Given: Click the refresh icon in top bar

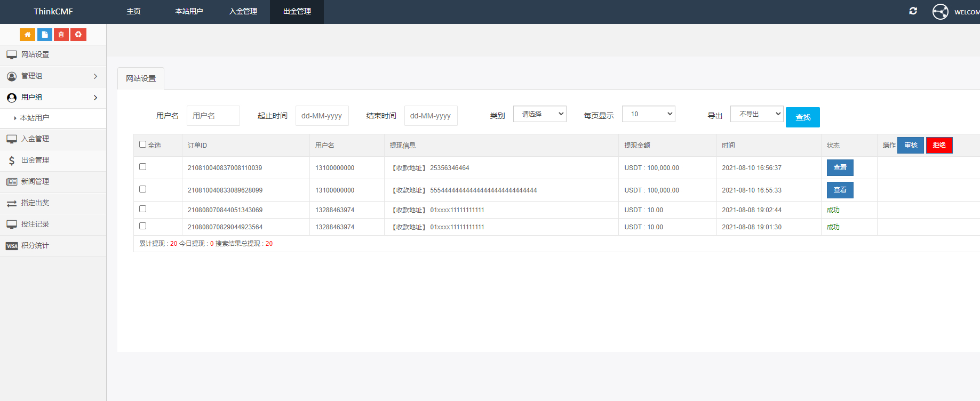Looking at the screenshot, I should click(x=913, y=11).
